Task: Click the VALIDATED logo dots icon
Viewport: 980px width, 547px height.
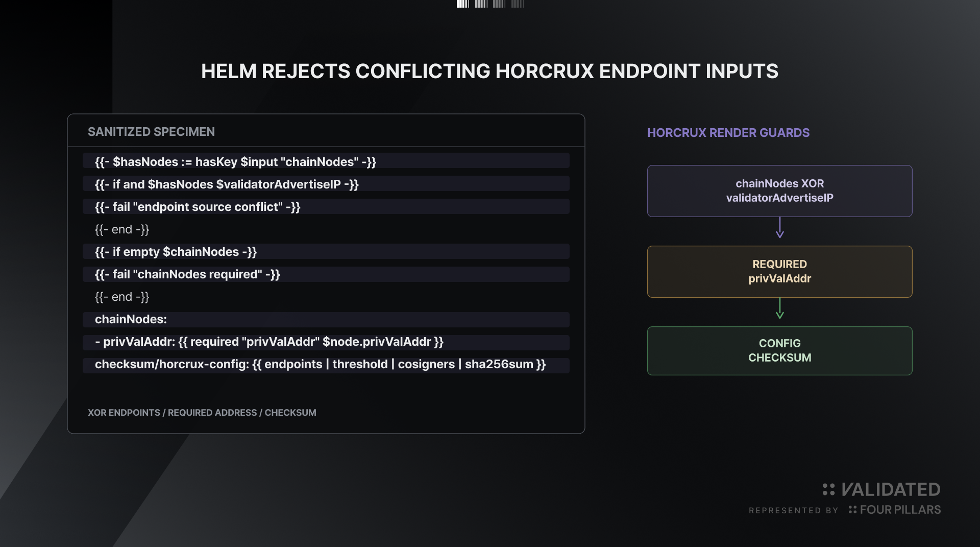Action: (828, 489)
